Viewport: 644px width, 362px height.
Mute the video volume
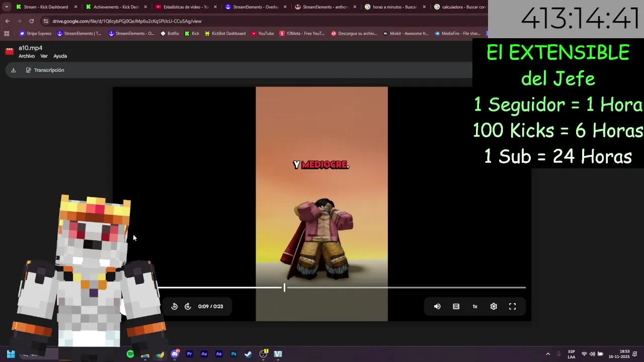(x=437, y=306)
